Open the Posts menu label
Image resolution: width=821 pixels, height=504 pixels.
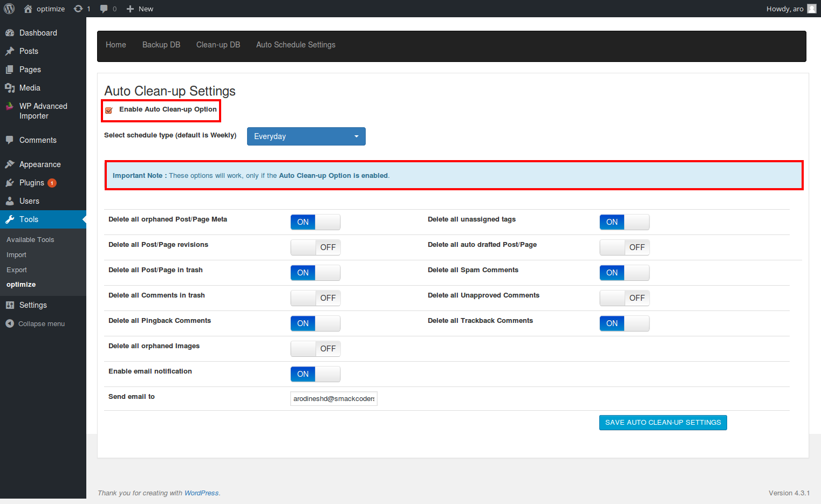pos(29,51)
